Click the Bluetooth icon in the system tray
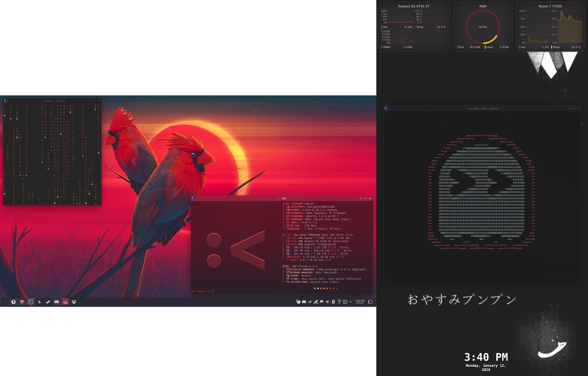This screenshot has height=376, width=588. pos(333,302)
